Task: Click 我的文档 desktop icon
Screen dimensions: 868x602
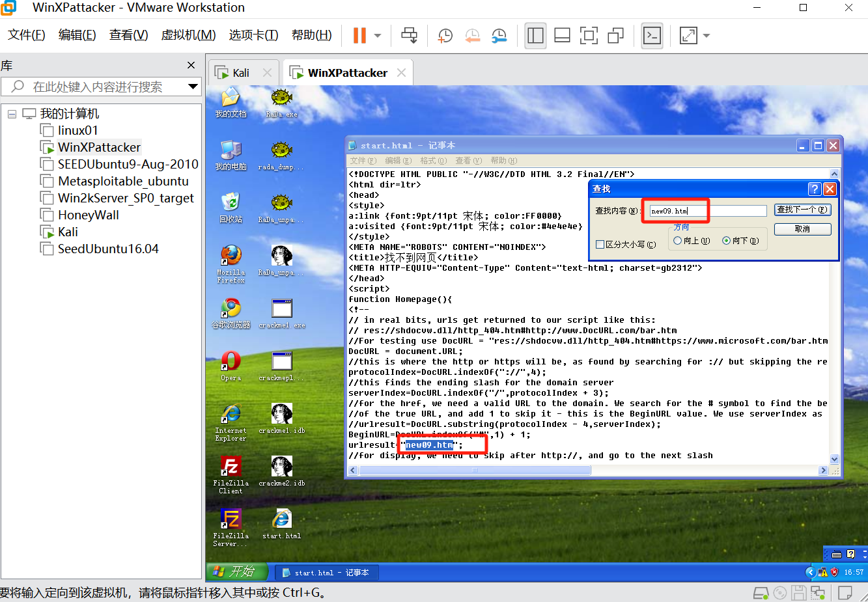Action: coord(231,103)
